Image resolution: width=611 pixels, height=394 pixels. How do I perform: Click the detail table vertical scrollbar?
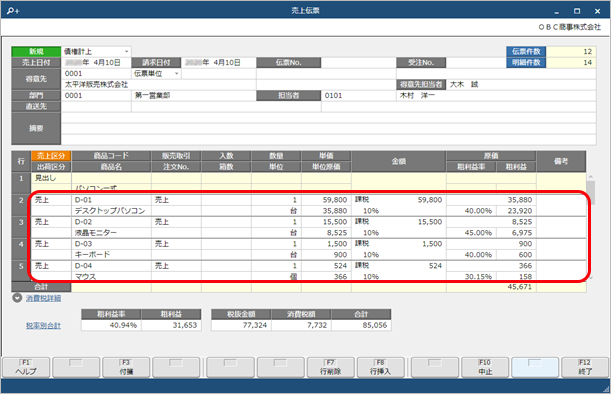[591, 227]
